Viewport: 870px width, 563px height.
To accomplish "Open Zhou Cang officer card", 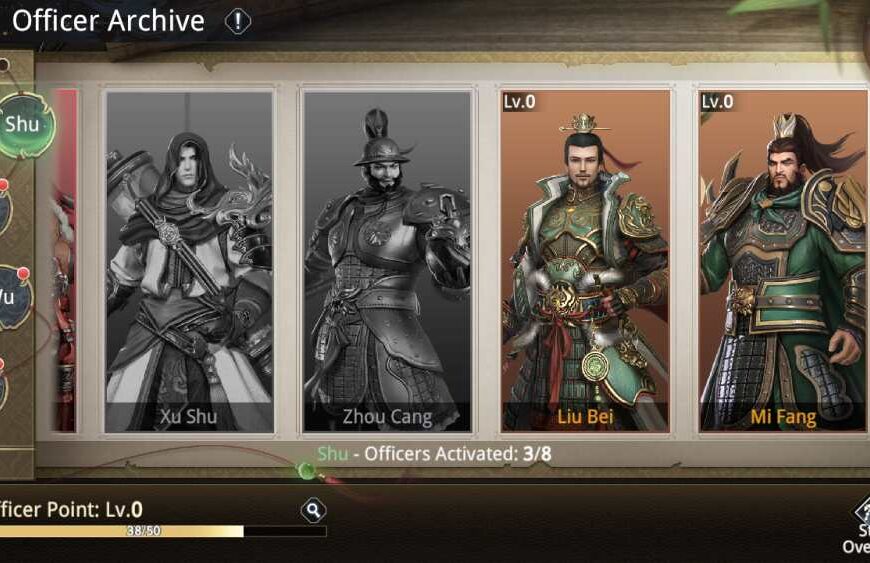I will pos(387,261).
